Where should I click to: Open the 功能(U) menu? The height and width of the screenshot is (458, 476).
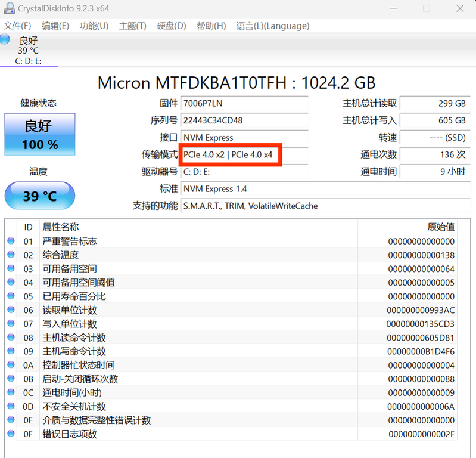94,26
